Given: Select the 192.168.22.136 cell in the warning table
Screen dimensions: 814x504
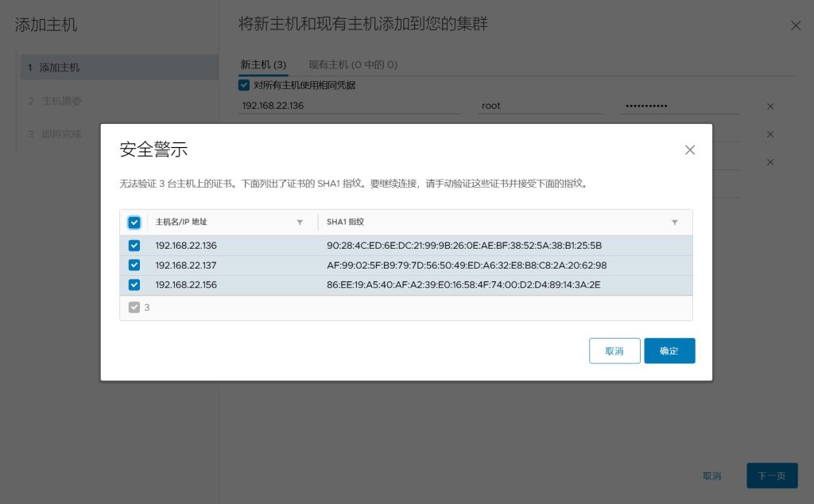Looking at the screenshot, I should click(x=186, y=246).
